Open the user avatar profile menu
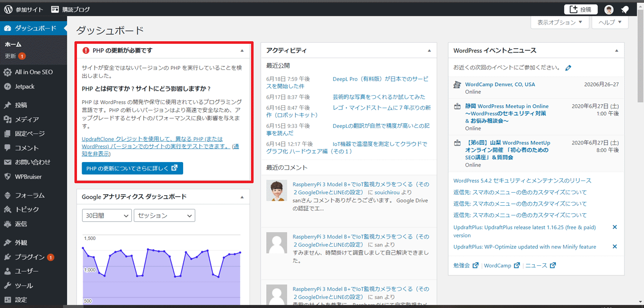The width and height of the screenshot is (644, 308). pos(609,9)
